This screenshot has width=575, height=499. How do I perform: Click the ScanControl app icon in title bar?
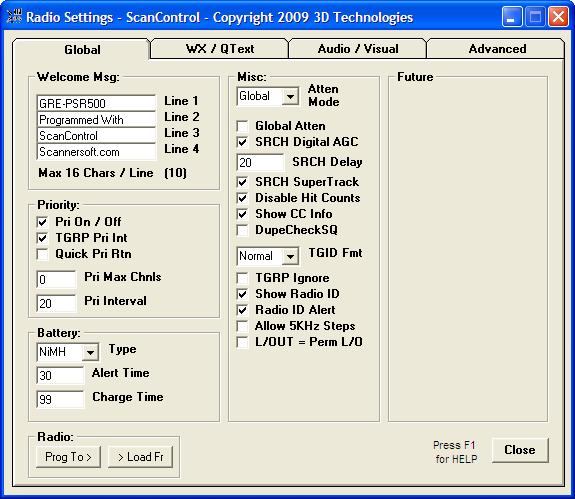(x=14, y=17)
